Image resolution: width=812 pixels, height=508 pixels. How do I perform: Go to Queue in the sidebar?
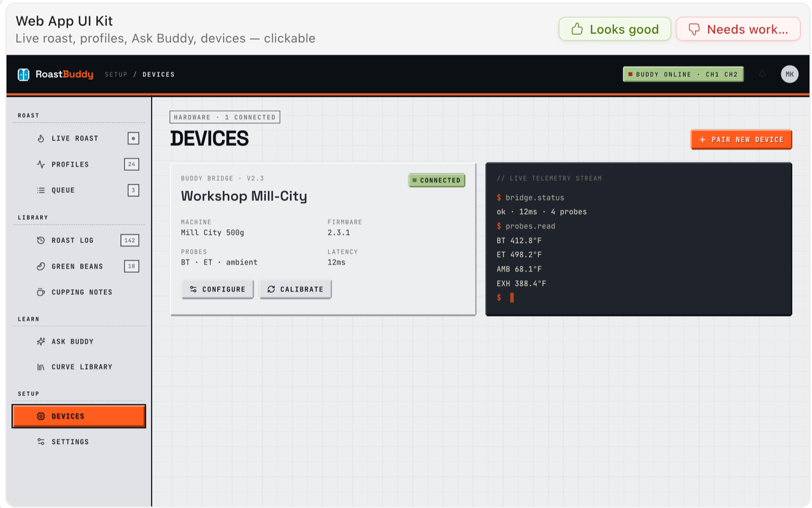pyautogui.click(x=79, y=190)
